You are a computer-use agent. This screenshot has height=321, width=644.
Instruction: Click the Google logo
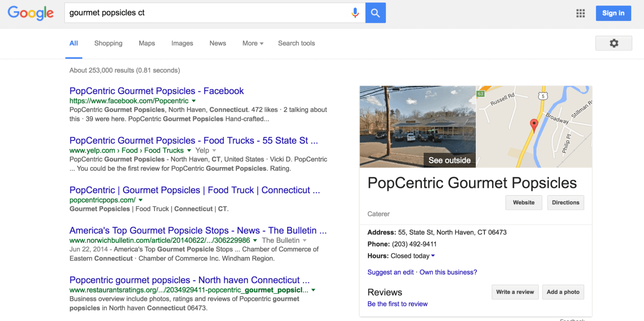click(30, 13)
